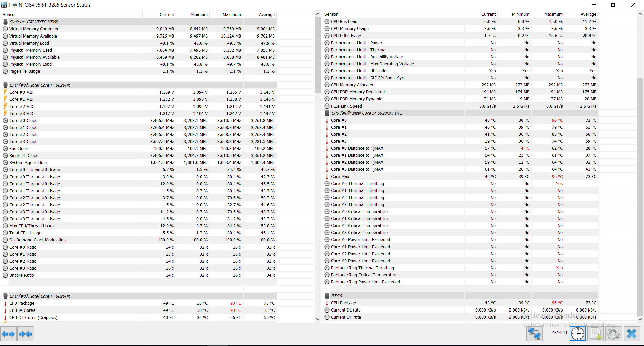
Task: Click the left pane scrollbar down arrow
Action: coord(318,319)
